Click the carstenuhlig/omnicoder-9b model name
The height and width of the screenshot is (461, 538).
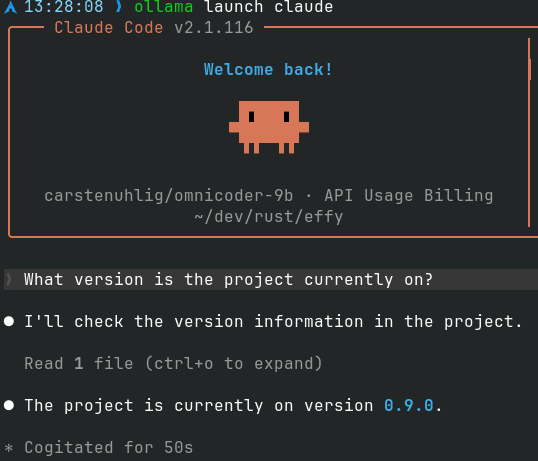[169, 196]
